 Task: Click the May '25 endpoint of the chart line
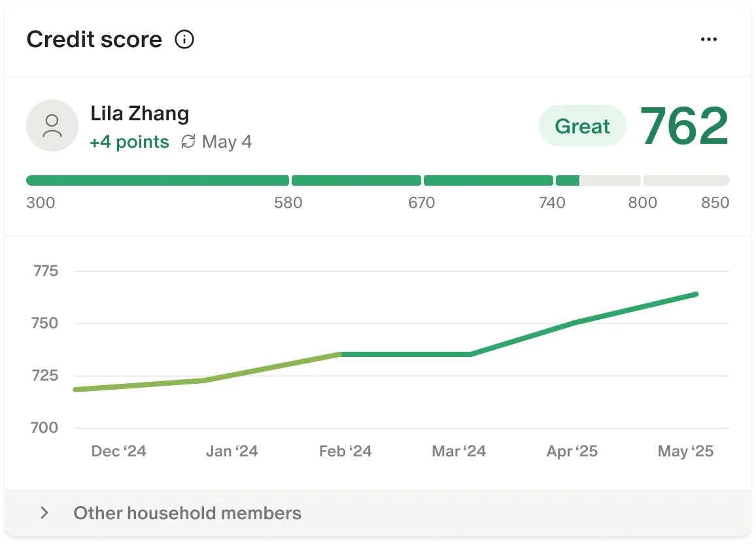point(696,294)
